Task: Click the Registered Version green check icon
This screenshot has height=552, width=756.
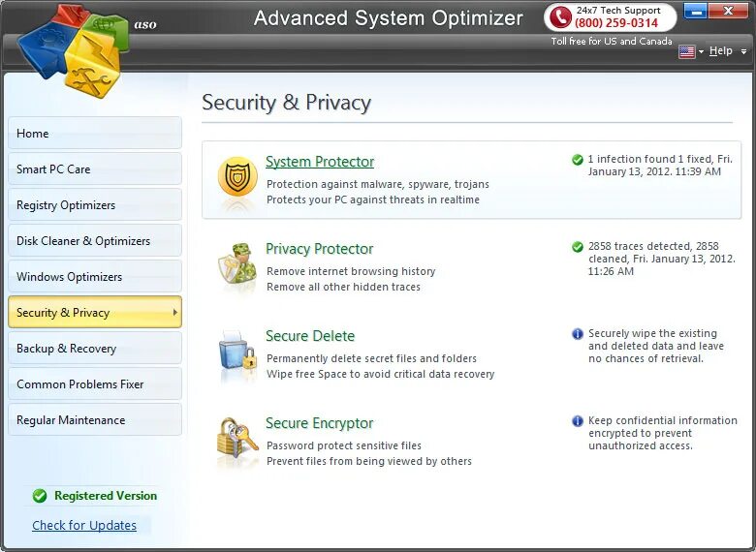Action: click(x=40, y=496)
